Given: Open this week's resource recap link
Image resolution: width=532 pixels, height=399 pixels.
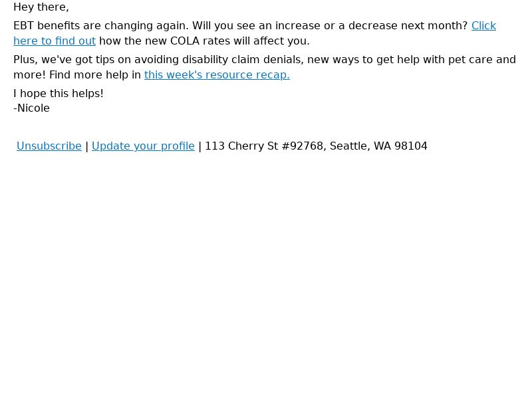Looking at the screenshot, I should 217,75.
